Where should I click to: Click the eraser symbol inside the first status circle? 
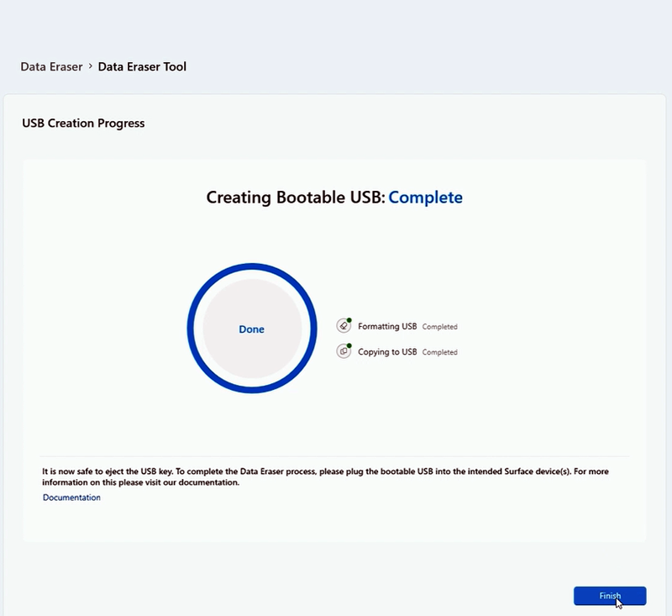(344, 326)
